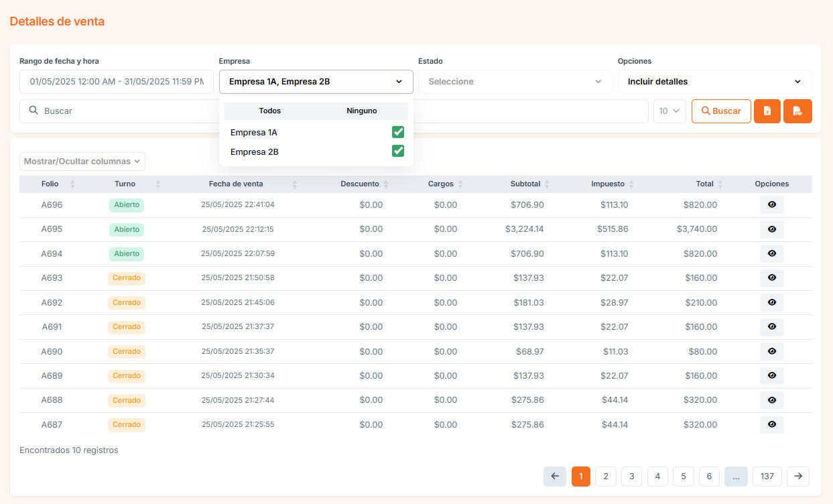Go to page 3

click(x=632, y=477)
